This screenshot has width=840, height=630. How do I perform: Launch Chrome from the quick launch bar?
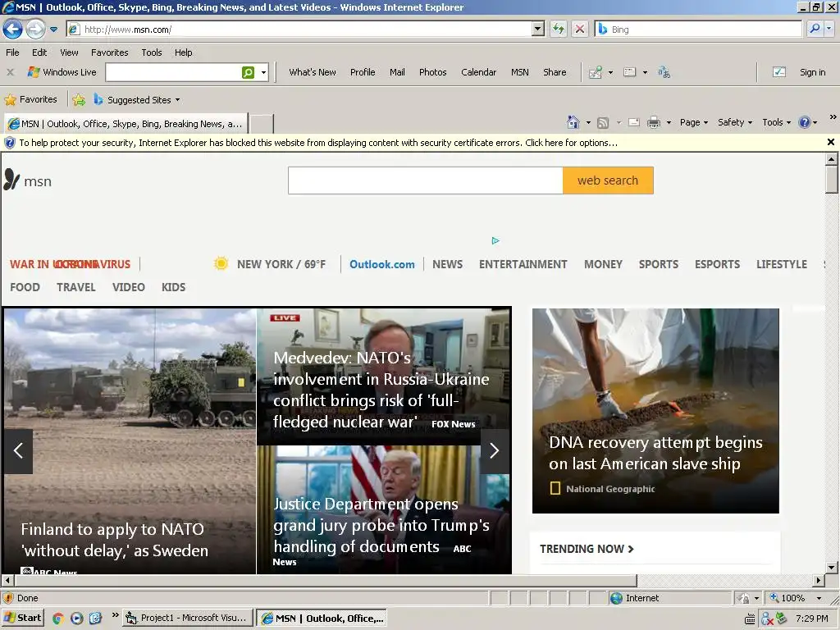(58, 619)
